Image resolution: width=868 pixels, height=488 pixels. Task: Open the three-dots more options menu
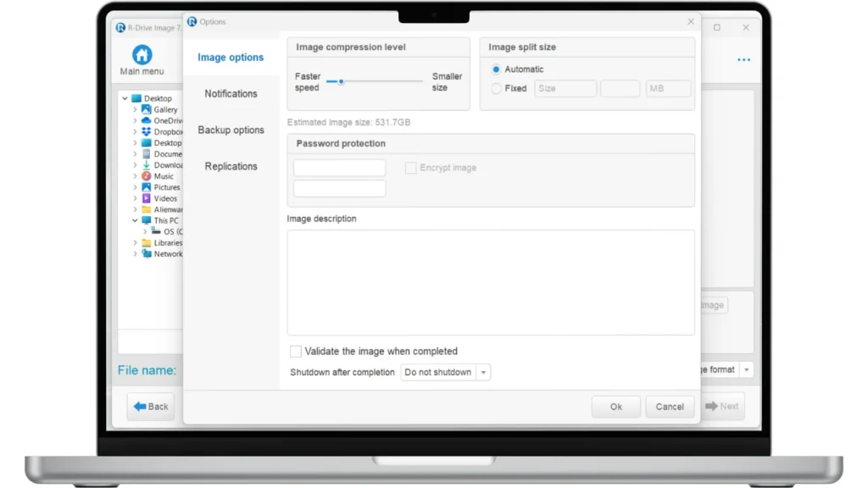coord(743,60)
